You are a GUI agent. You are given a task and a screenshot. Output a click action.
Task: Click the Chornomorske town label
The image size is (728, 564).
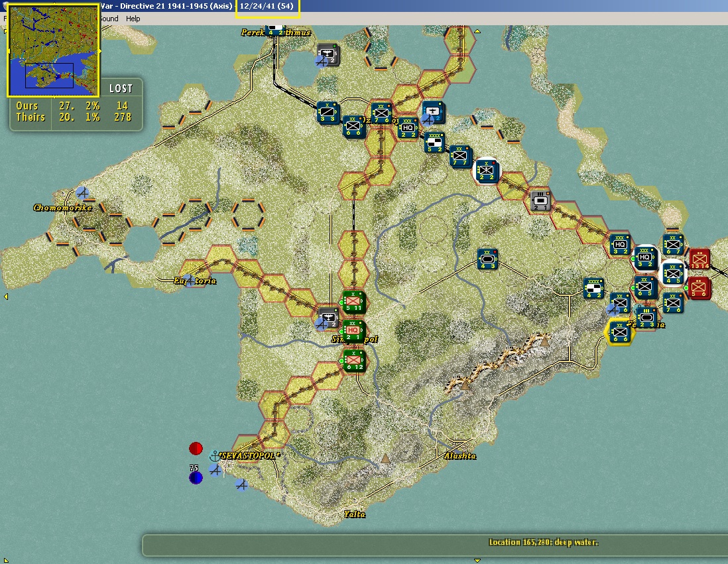[62, 207]
